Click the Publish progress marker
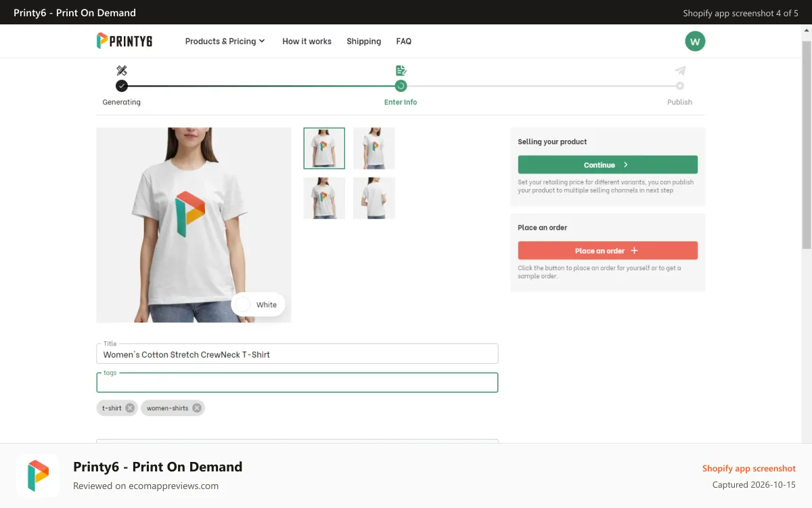Image resolution: width=812 pixels, height=508 pixels. coord(680,86)
